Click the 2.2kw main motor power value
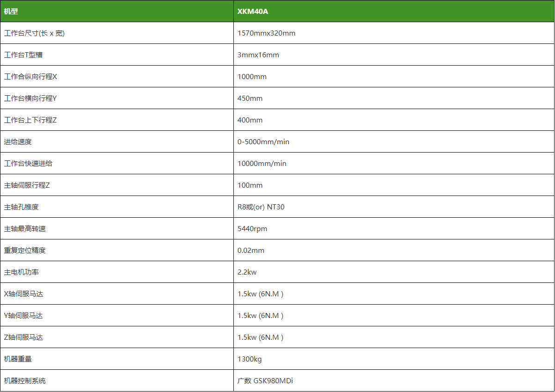 point(247,272)
